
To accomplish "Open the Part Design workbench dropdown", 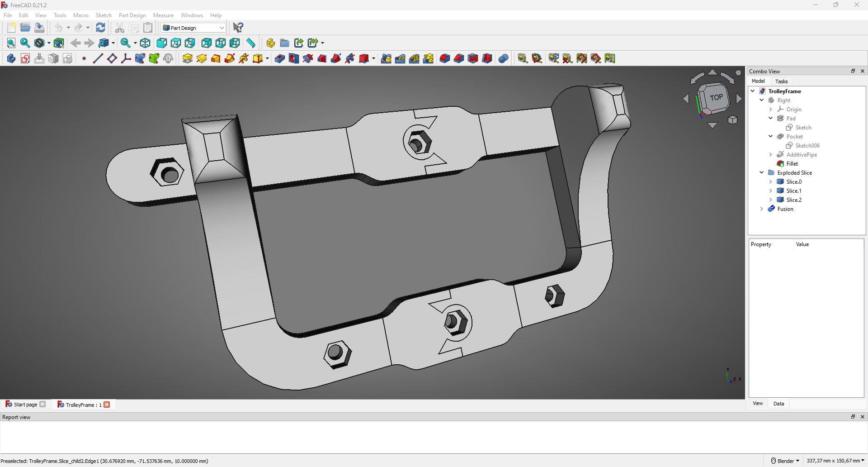I will pos(193,28).
